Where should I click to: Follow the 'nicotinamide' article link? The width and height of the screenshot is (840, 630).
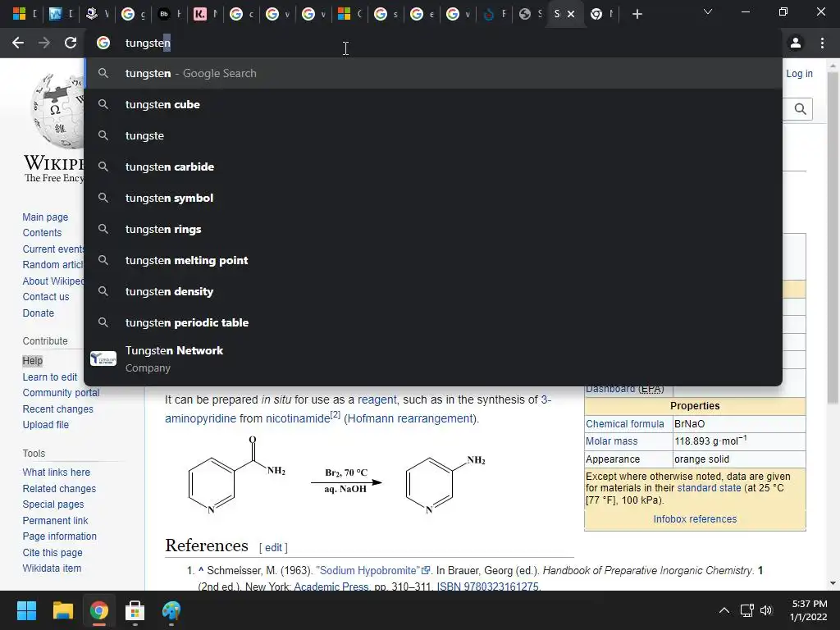(298, 418)
